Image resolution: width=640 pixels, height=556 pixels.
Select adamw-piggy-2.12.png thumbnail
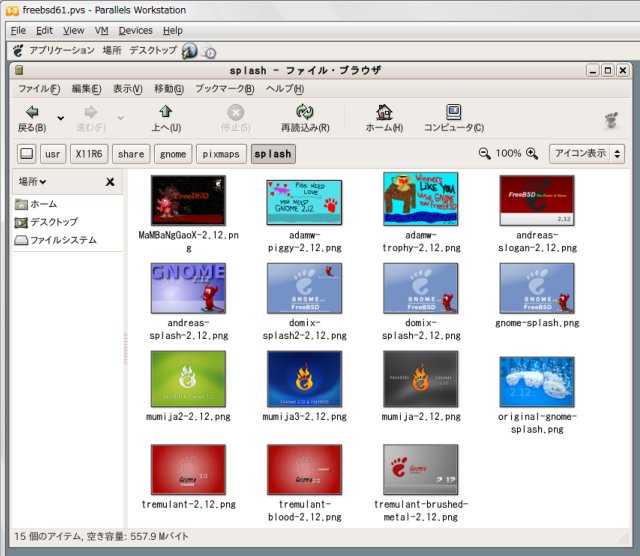click(x=304, y=202)
